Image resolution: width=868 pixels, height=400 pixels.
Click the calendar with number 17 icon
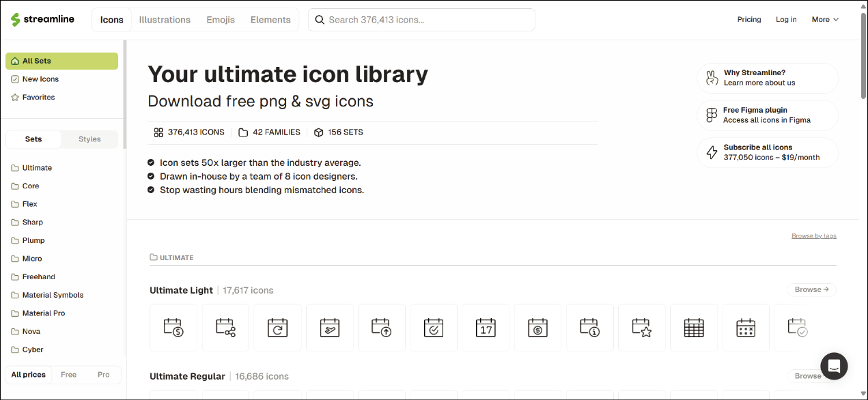click(486, 328)
